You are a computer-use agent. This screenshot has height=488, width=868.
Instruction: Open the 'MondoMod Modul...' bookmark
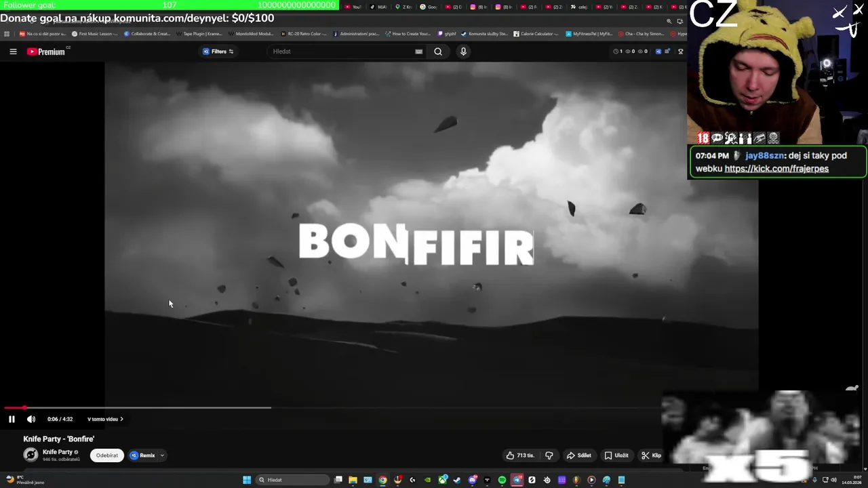(x=252, y=33)
